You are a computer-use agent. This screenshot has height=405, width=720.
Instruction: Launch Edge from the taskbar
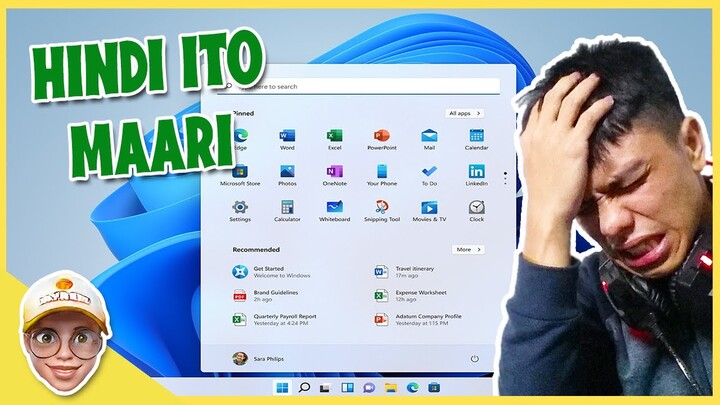412,388
